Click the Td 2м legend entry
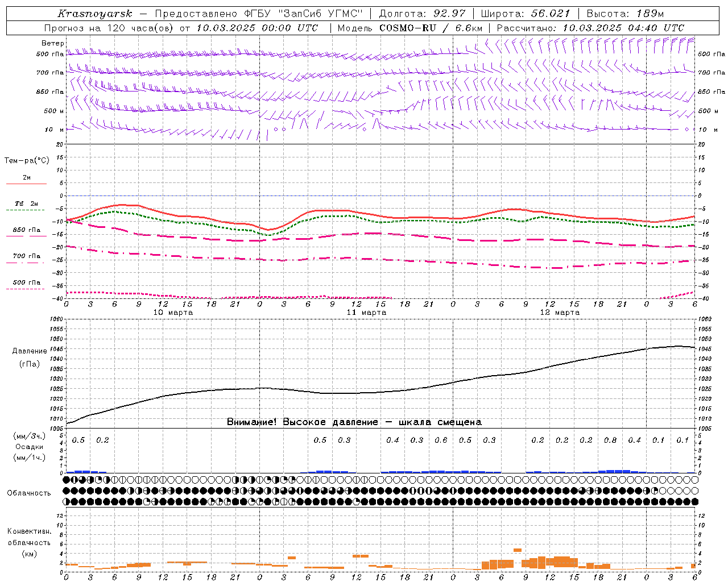The width and height of the screenshot is (728, 582). click(x=27, y=203)
